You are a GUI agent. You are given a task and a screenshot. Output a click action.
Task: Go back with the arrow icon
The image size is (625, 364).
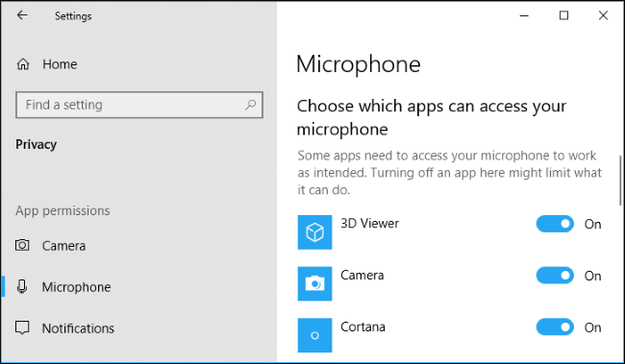(x=22, y=15)
